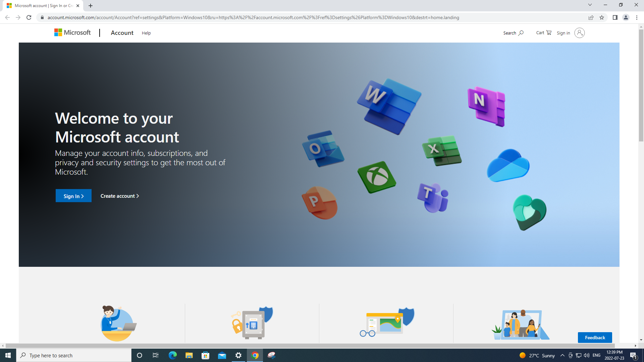This screenshot has width=644, height=362.
Task: Bookmark this page with star icon
Action: [602, 17]
